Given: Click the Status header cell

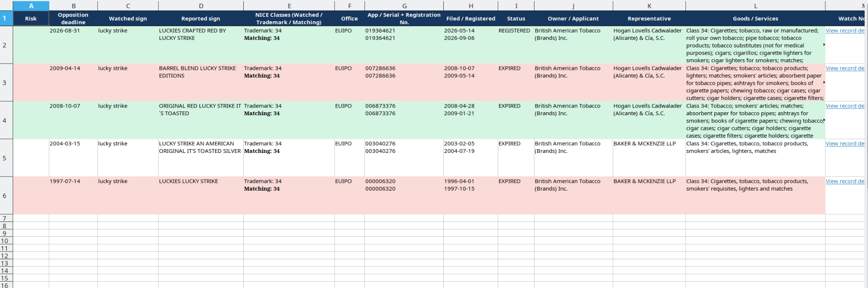Looking at the screenshot, I should point(516,19).
